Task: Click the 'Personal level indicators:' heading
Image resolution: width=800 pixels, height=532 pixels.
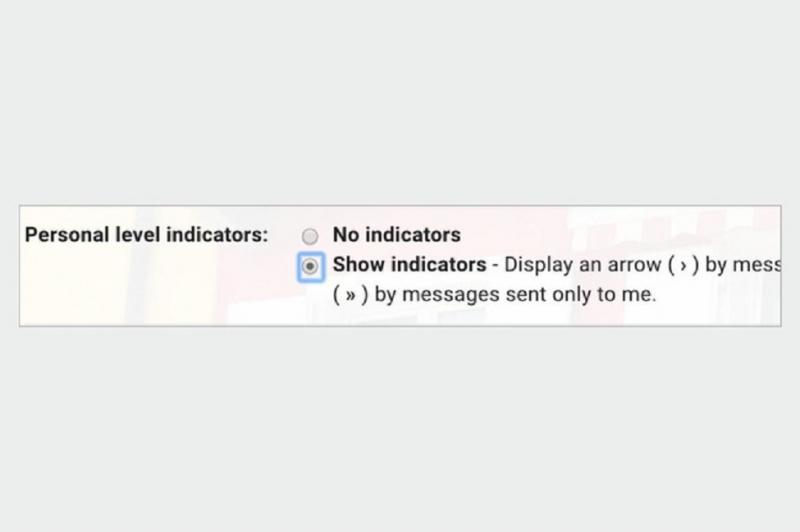Action: (146, 235)
